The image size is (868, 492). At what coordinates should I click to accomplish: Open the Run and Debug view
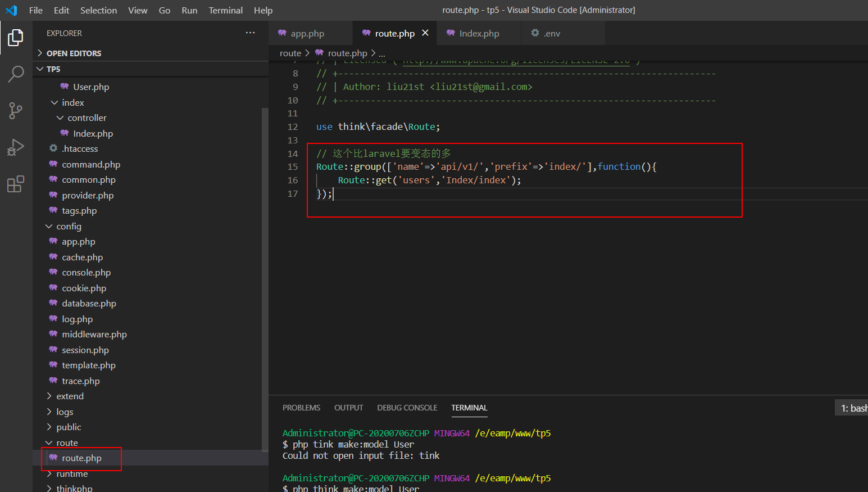tap(16, 147)
